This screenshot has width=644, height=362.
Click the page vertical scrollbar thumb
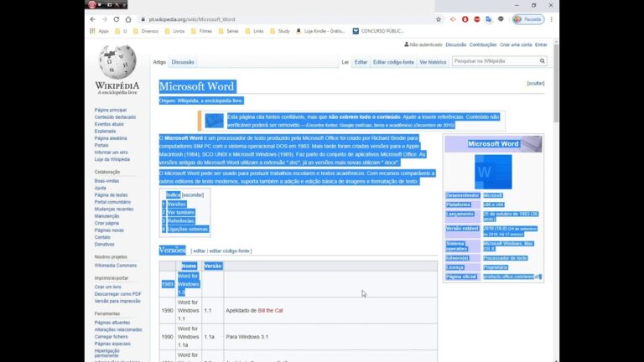click(556, 83)
